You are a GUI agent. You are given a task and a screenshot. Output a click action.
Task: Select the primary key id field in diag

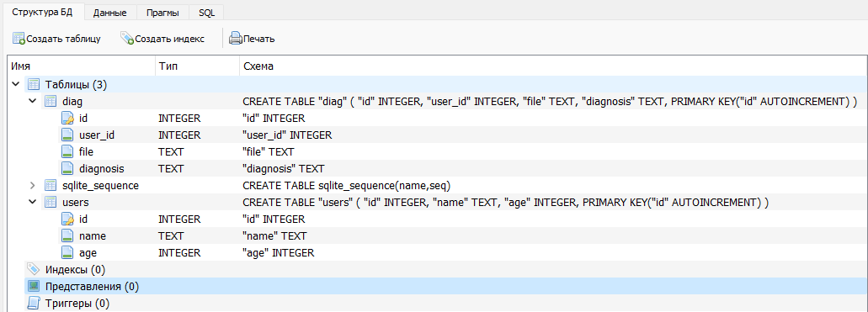coord(437,119)
